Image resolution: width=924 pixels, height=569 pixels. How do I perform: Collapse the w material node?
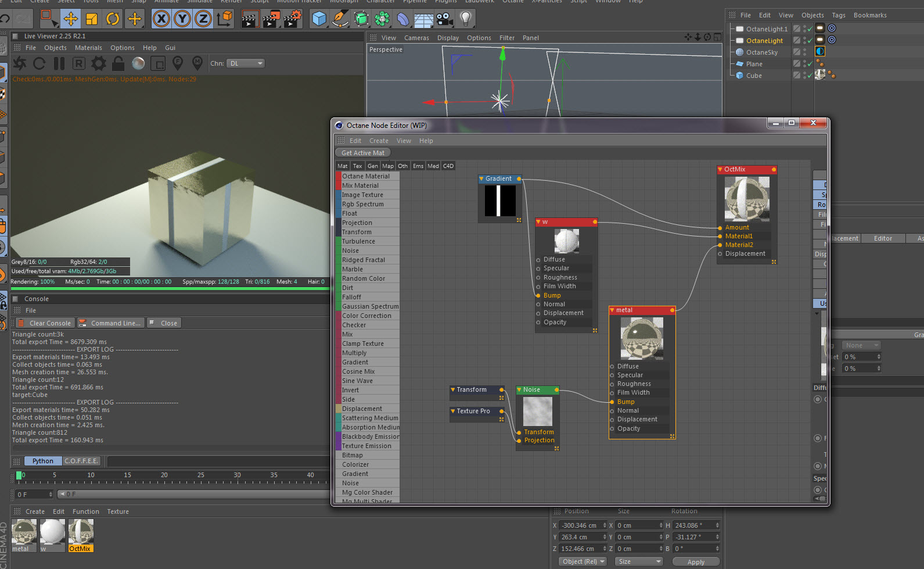coord(538,221)
